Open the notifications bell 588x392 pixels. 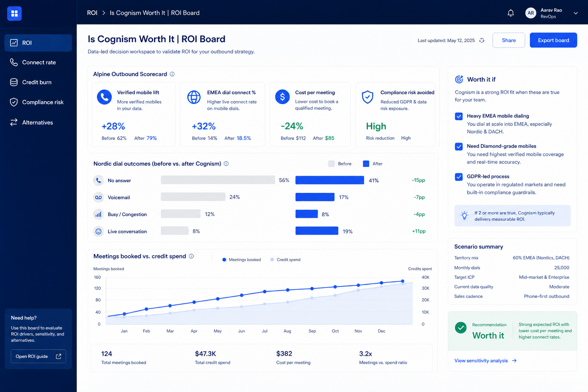(x=511, y=13)
